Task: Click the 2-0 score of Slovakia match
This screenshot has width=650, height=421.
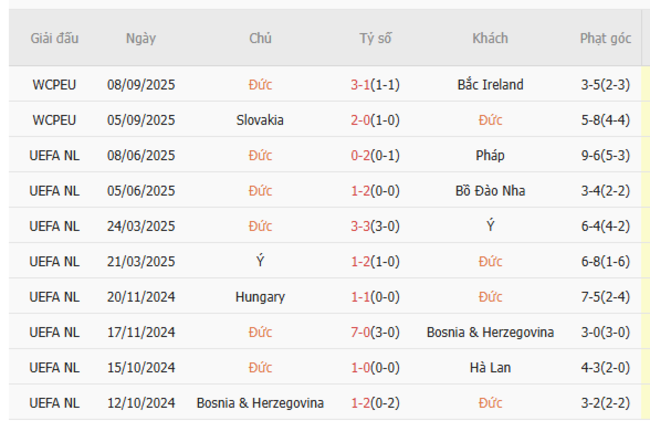Action: (x=361, y=120)
